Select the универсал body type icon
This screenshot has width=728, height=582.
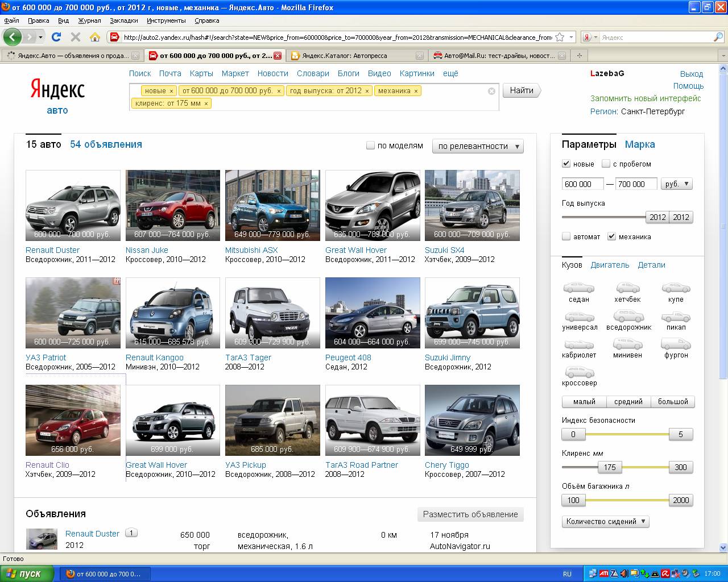tap(579, 316)
